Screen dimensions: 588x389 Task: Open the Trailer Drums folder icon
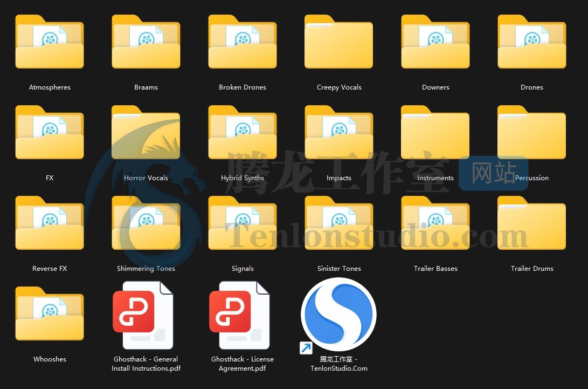[x=532, y=223]
